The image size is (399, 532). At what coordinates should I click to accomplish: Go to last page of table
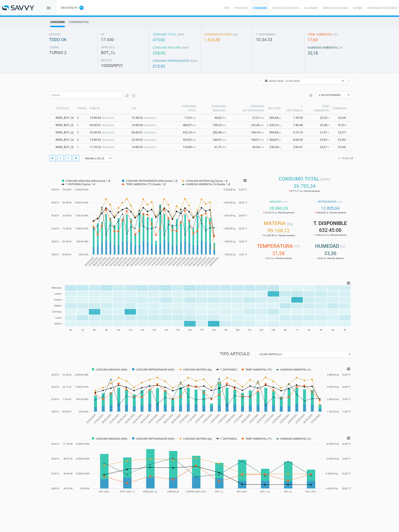pyautogui.click(x=76, y=158)
